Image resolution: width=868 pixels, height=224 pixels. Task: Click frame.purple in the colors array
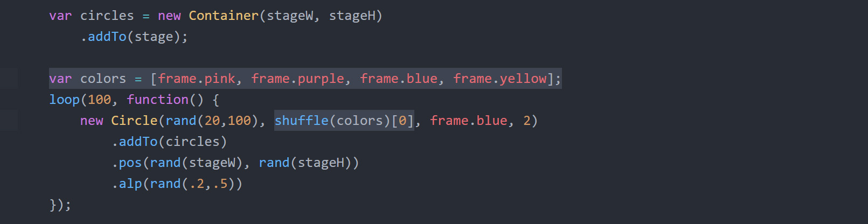coord(297,79)
